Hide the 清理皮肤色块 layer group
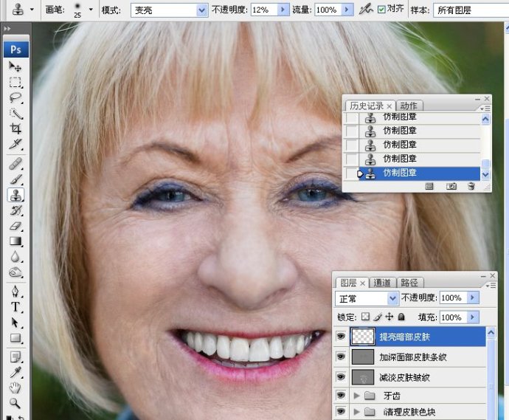The image size is (509, 420). (x=341, y=411)
